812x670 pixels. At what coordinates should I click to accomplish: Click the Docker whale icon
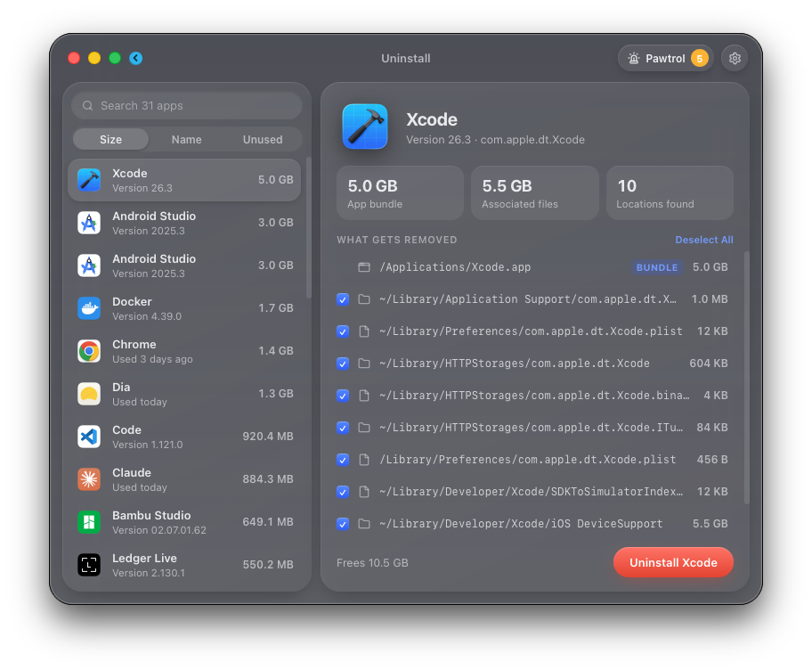click(89, 308)
